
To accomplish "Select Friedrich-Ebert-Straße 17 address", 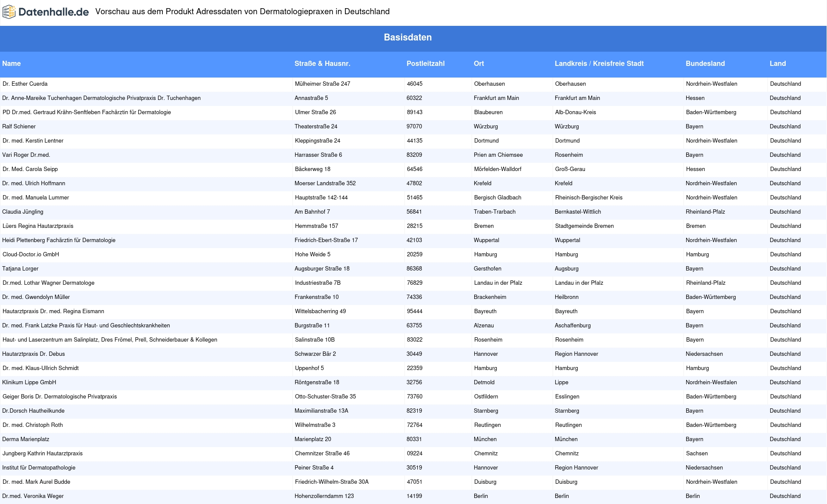I will [326, 240].
